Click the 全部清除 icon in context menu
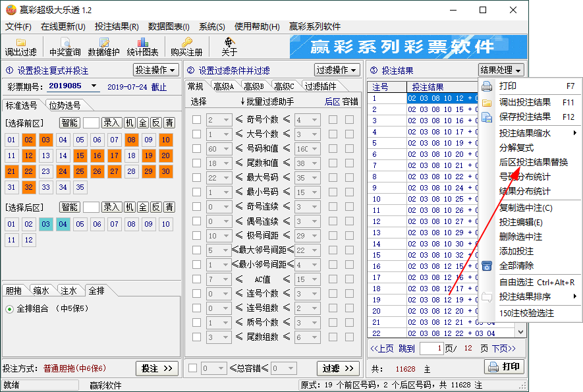Screen dimensions: 583x392 487,266
